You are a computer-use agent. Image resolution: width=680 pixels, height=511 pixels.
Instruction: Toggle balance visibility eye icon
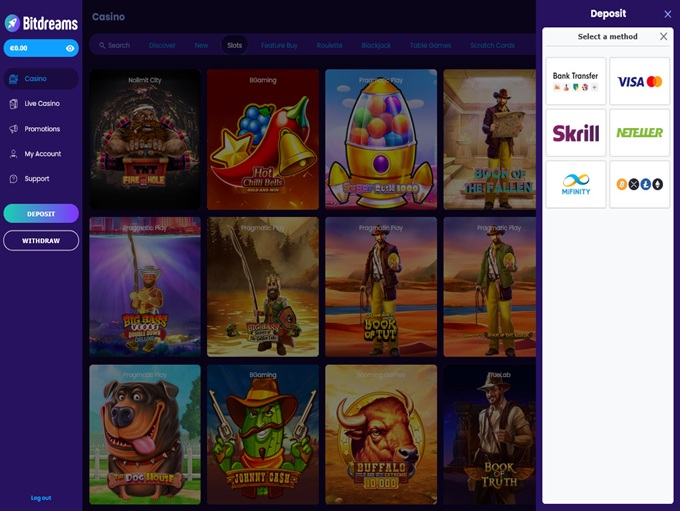click(70, 48)
